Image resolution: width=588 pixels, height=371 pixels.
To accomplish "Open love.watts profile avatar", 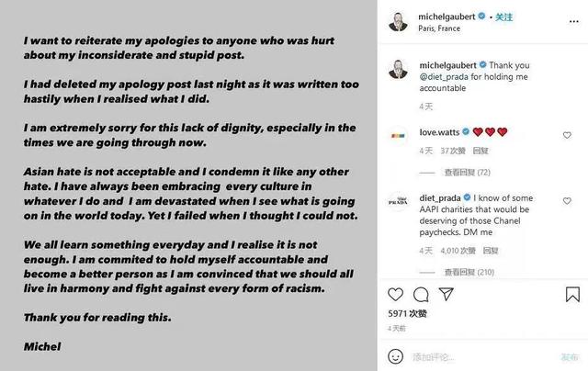I will [398, 136].
